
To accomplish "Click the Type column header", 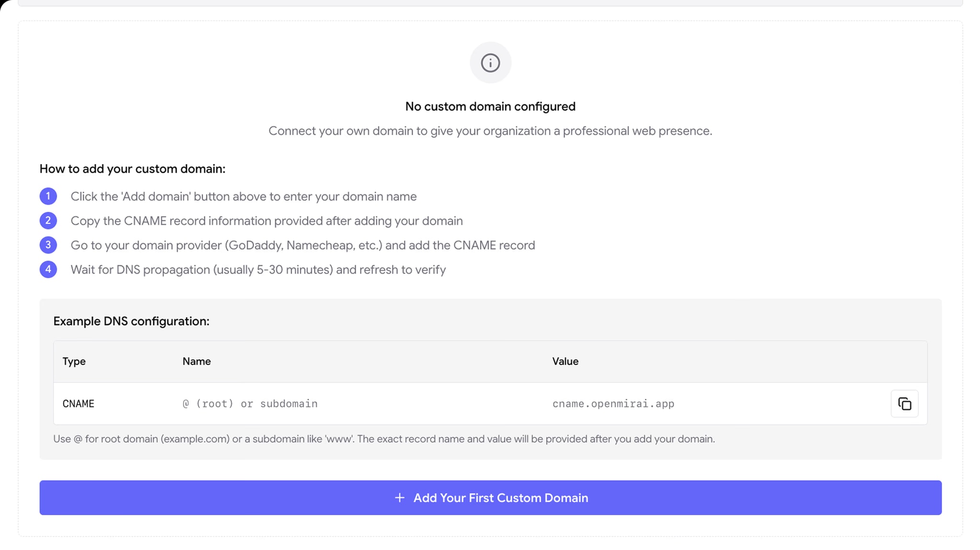I will tap(74, 361).
